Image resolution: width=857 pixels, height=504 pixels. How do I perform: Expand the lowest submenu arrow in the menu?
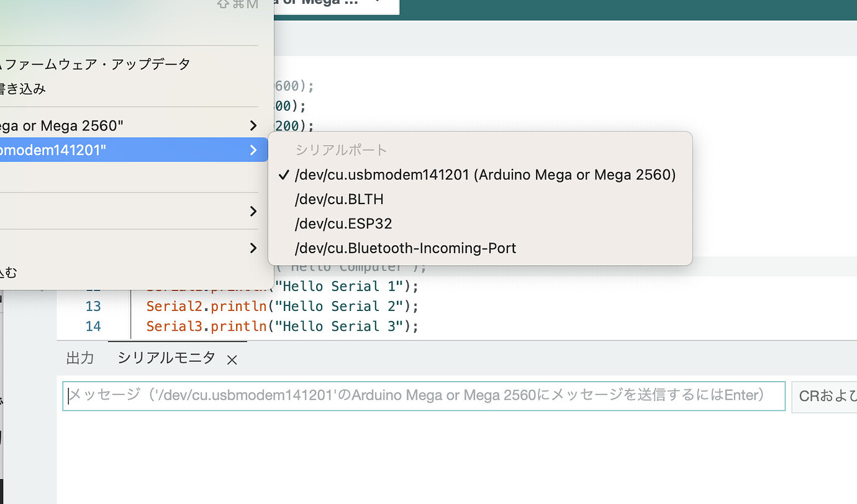253,248
